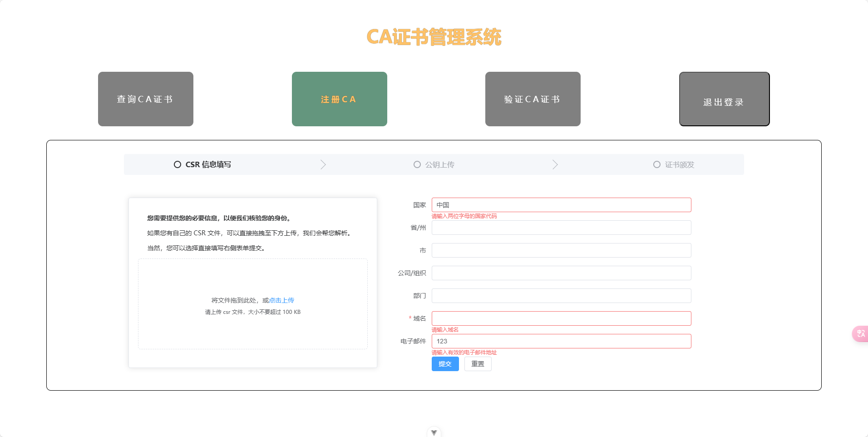Click the CSR file drop zone
Viewport: 868px width, 437px height.
click(x=253, y=304)
